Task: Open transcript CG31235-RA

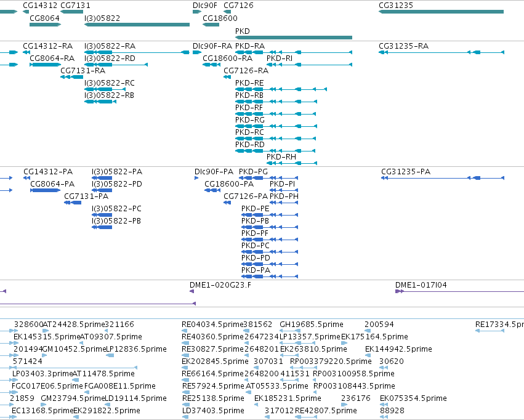Action: pos(403,46)
